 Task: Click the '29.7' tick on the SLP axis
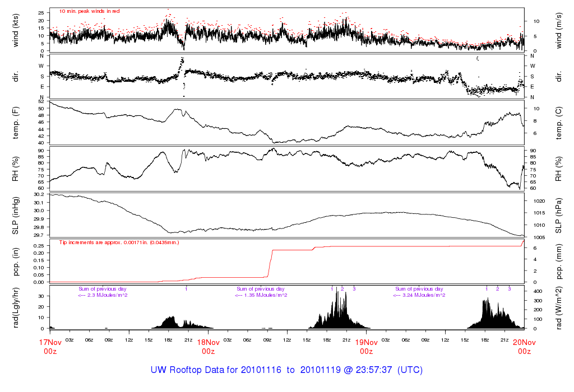pos(39,235)
